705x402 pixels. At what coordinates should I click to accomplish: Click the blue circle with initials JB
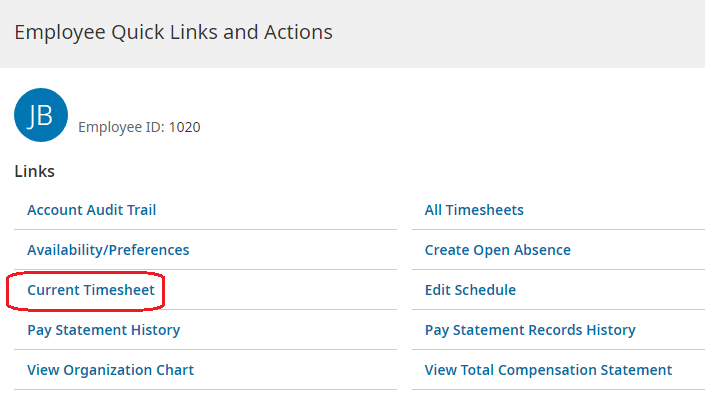point(41,115)
